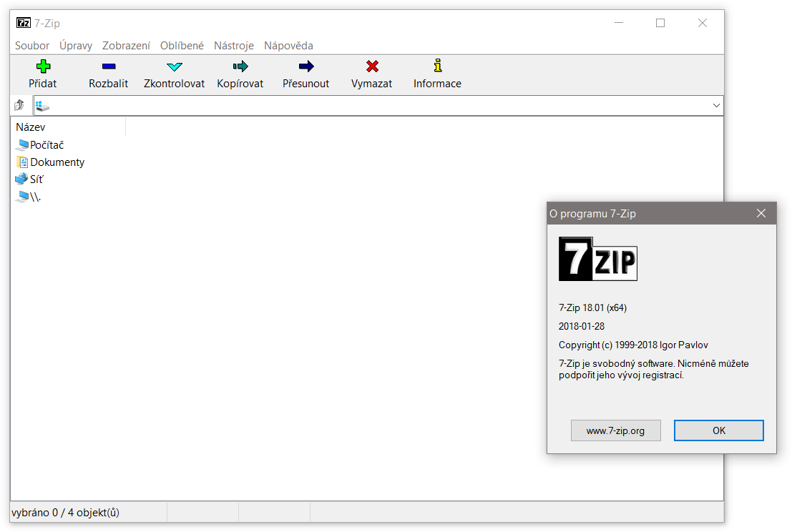The width and height of the screenshot is (792, 532).
Task: Open the Zobrazení menu
Action: tap(126, 46)
